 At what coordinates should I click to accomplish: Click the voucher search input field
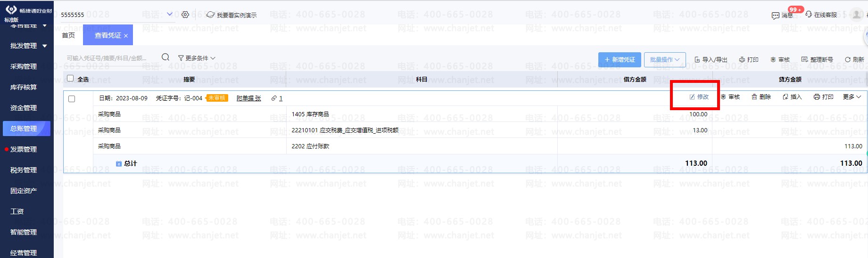click(x=111, y=58)
